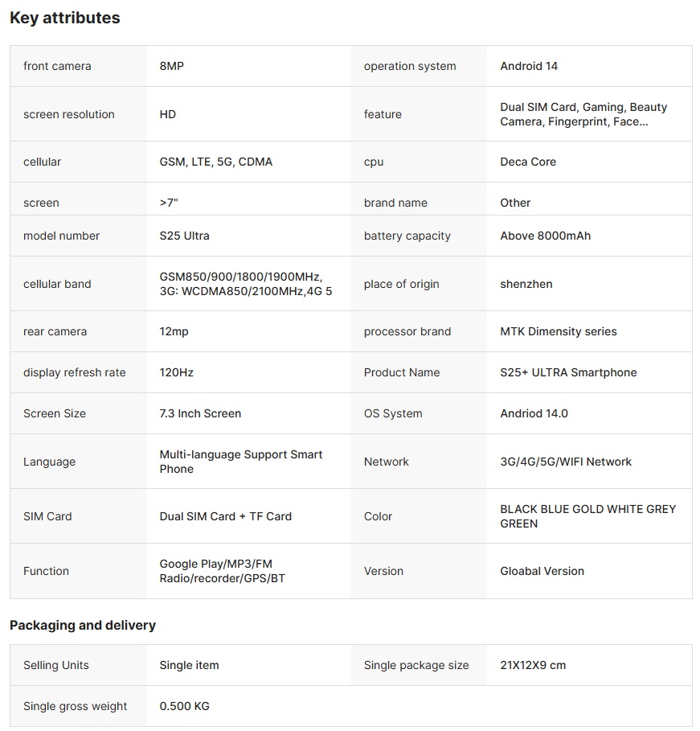Click the S25+ ULTRA Smartphone product name

(567, 372)
